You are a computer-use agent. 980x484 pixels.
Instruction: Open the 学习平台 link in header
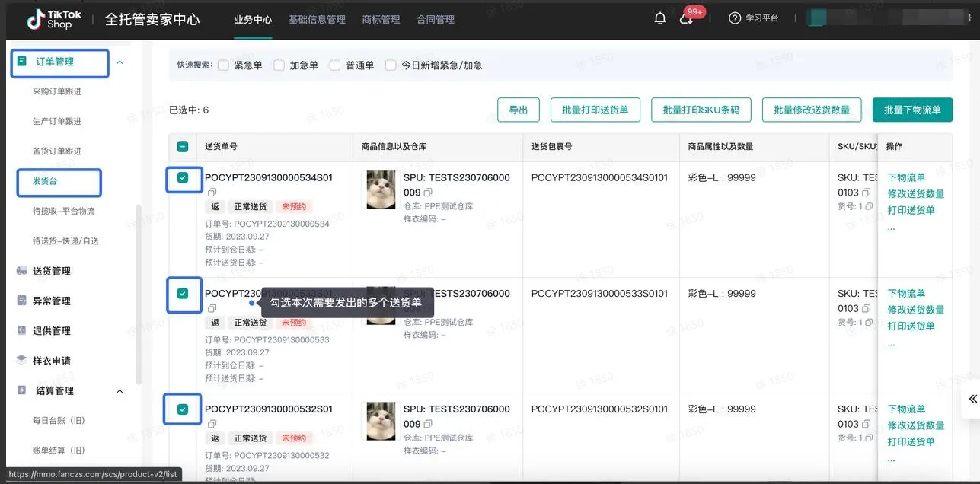coord(761,18)
